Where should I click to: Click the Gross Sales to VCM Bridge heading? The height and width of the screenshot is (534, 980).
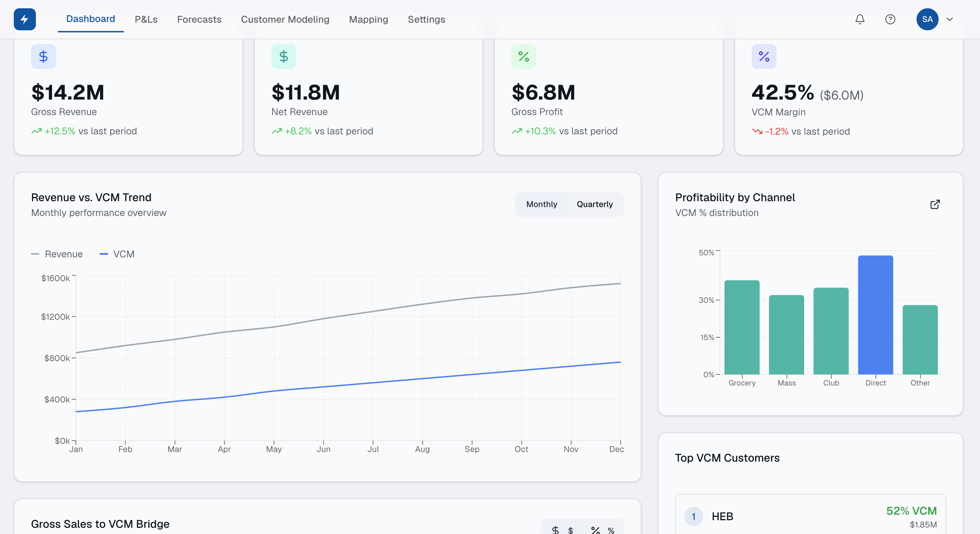coord(100,524)
